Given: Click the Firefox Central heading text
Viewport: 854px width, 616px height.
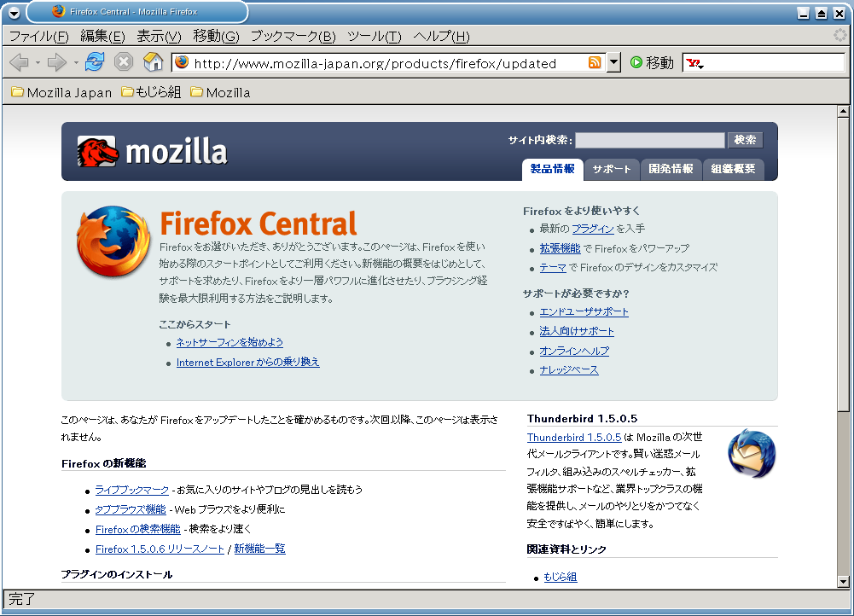Looking at the screenshot, I should (x=259, y=224).
